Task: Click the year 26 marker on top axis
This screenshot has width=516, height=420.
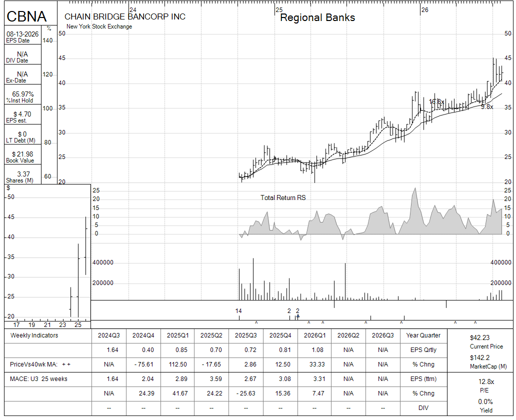Action: (x=425, y=10)
